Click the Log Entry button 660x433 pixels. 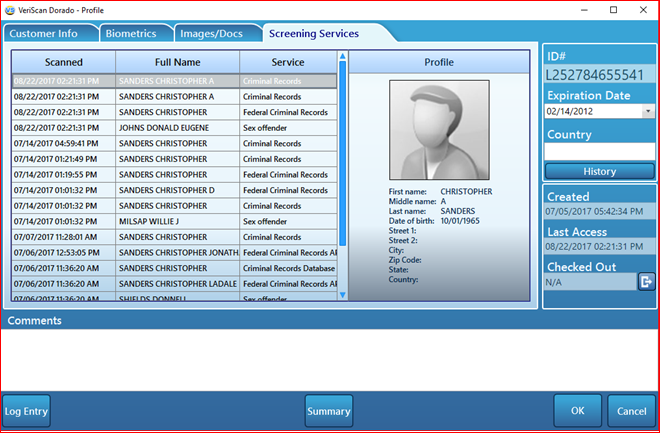pyautogui.click(x=26, y=411)
